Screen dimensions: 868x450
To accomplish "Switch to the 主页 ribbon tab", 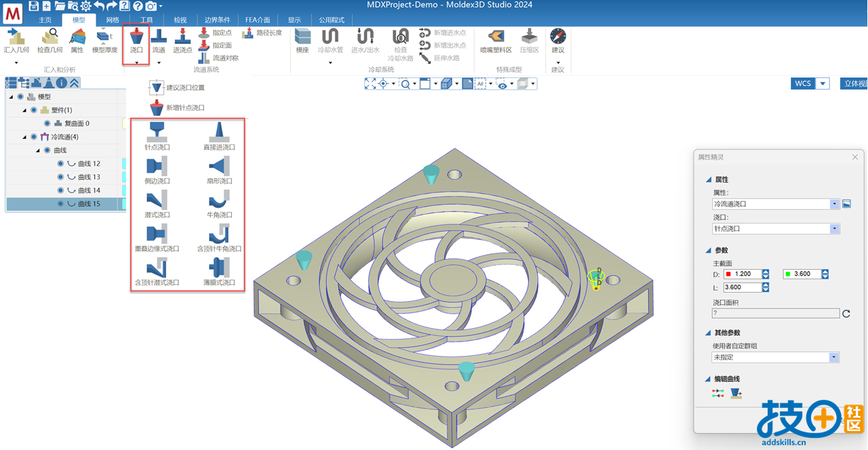I will click(45, 20).
